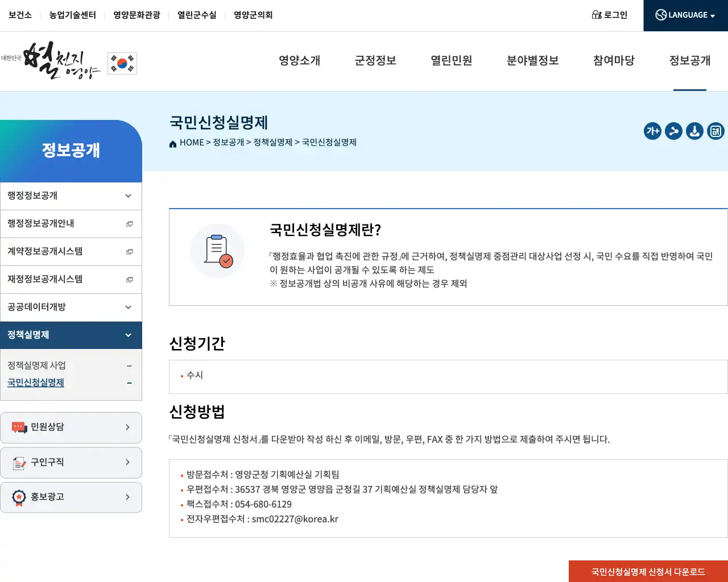Viewport: 728px width, 582px height.
Task: Download the 국민신청실명제 신청서
Action: tap(648, 572)
